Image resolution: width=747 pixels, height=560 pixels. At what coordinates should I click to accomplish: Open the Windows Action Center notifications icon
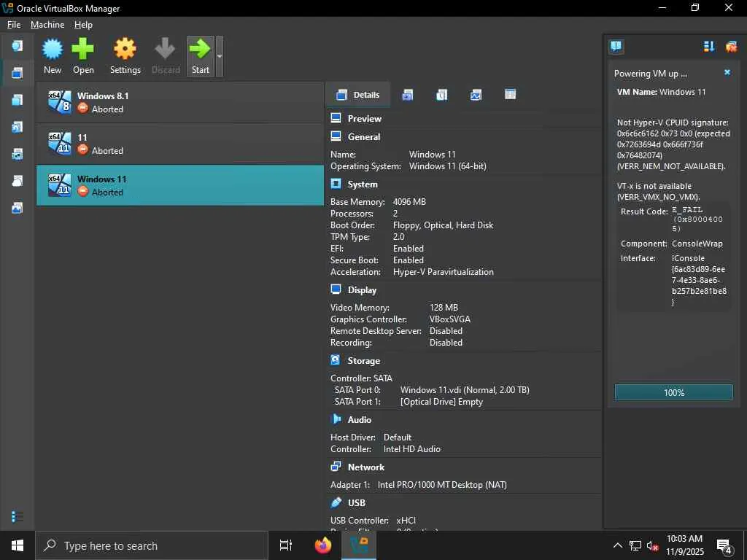[724, 546]
